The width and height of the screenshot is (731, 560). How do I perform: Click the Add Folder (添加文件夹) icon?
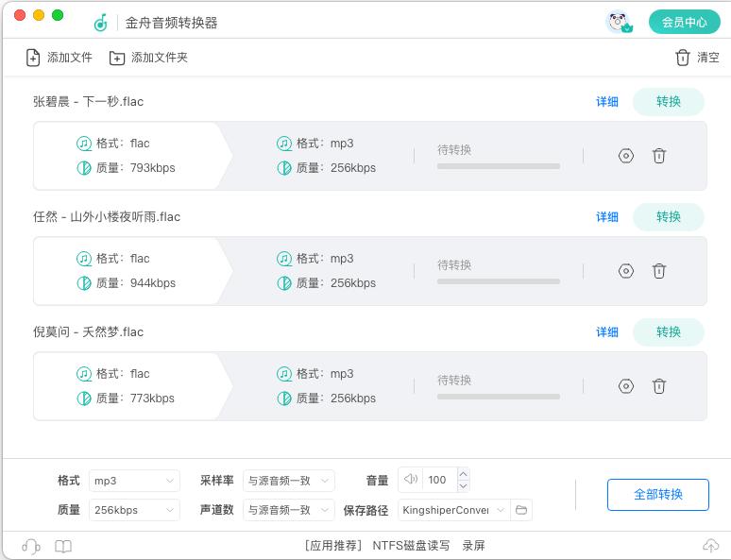tap(117, 58)
